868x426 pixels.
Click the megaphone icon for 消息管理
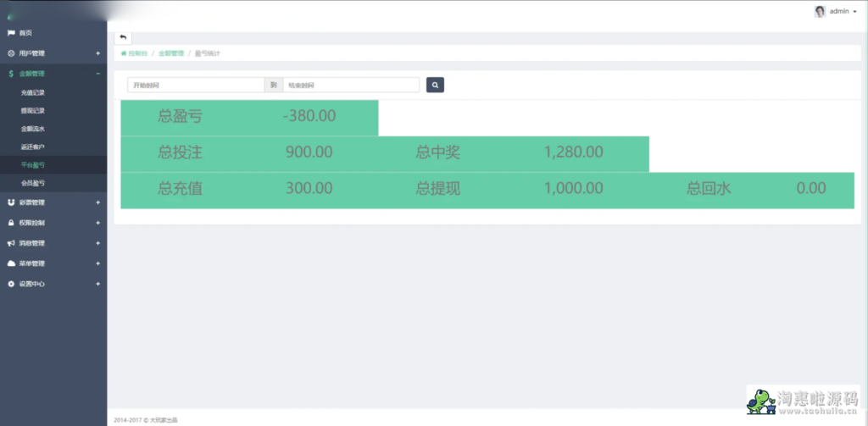(11, 243)
